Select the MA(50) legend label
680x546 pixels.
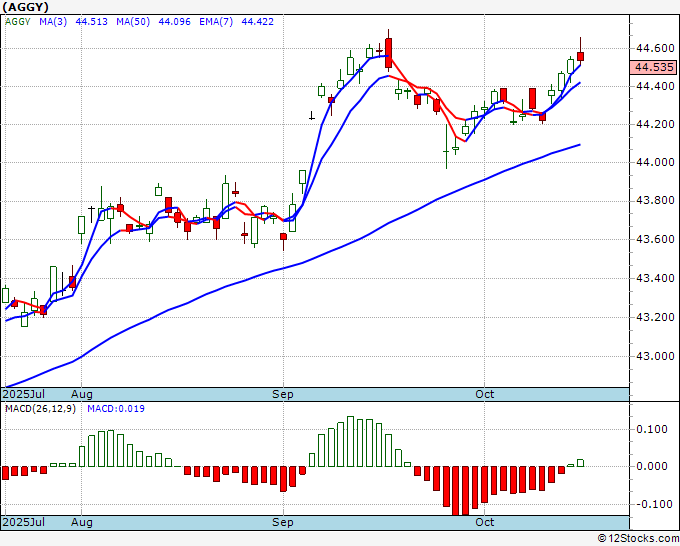(x=133, y=22)
